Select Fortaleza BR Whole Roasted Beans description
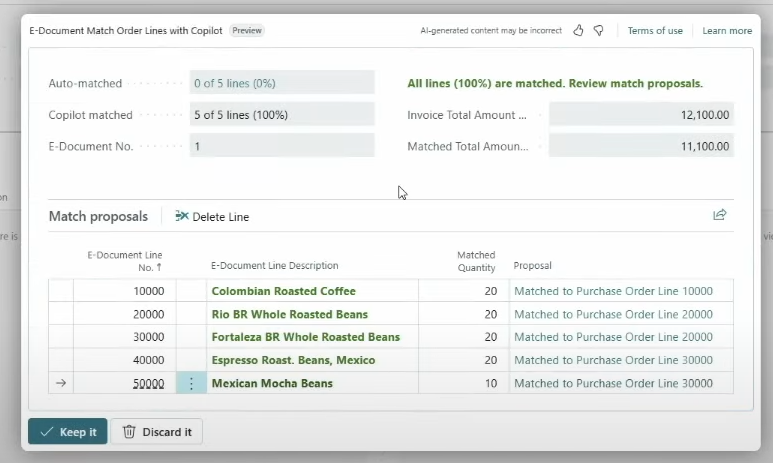Image resolution: width=773 pixels, height=463 pixels. tap(306, 337)
